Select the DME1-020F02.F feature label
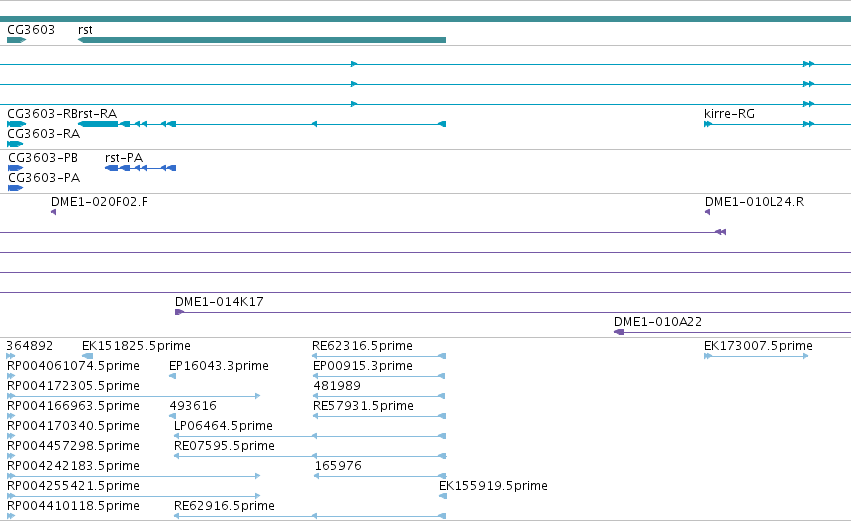851x521 pixels. [x=99, y=202]
